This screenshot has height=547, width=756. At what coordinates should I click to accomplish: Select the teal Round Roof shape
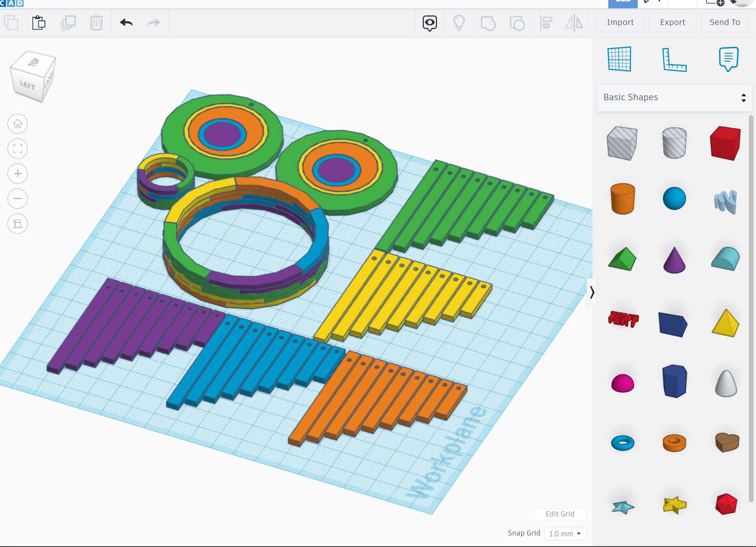coord(726,259)
